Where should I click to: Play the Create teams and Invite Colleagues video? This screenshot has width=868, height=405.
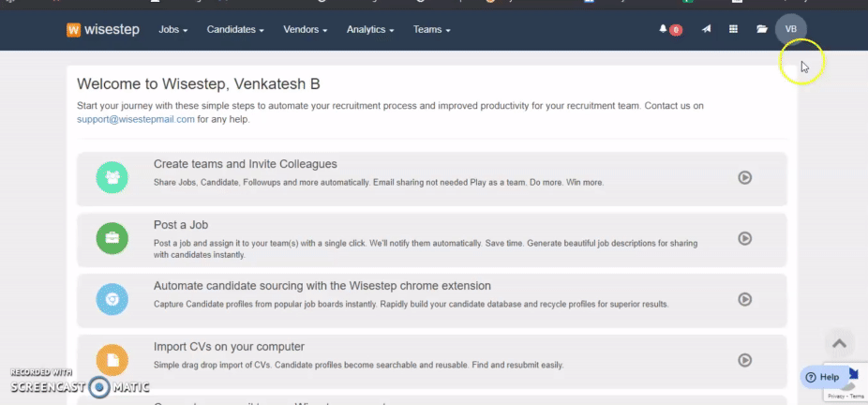[744, 177]
